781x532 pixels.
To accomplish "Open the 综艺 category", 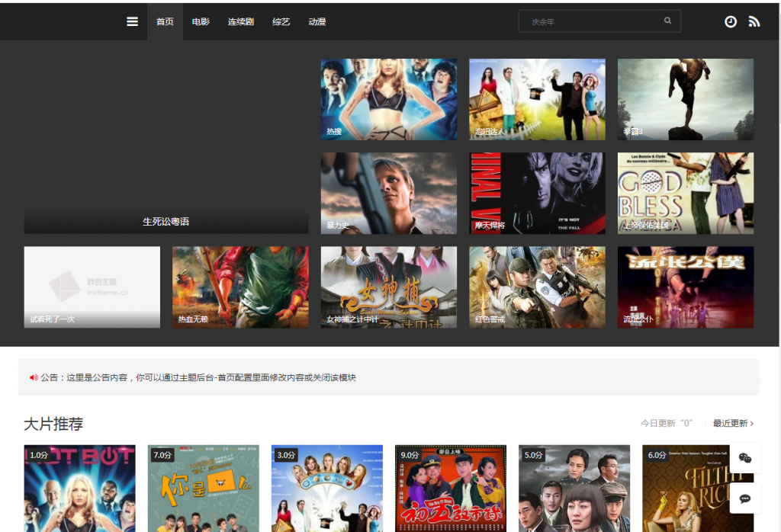I will 281,21.
